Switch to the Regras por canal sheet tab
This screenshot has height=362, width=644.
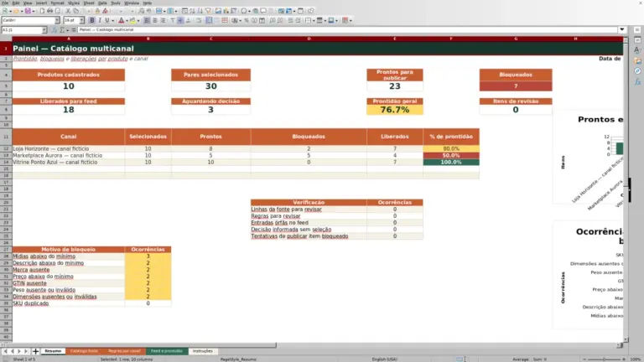point(124,351)
